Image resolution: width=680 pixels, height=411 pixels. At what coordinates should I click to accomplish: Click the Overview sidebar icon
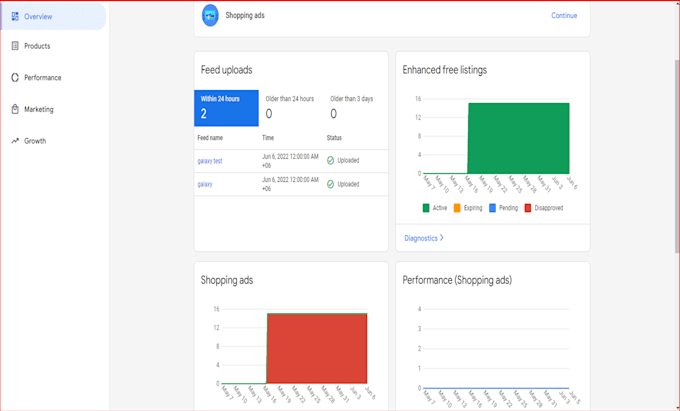[15, 16]
